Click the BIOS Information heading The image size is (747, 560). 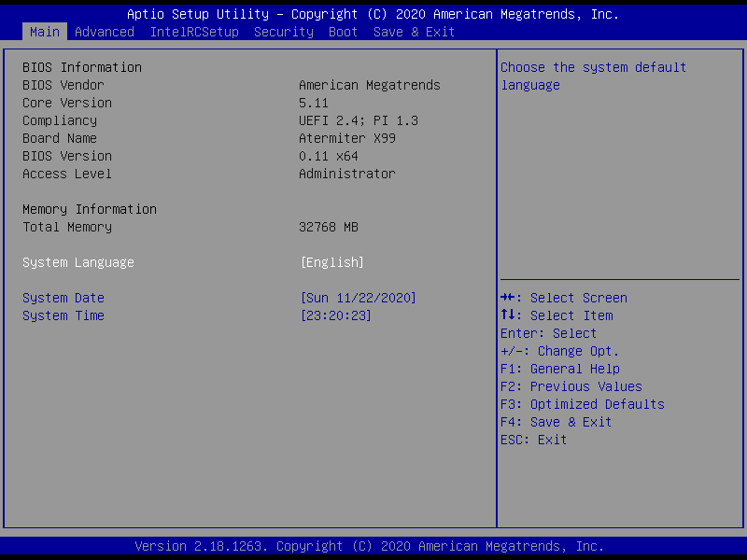click(82, 67)
